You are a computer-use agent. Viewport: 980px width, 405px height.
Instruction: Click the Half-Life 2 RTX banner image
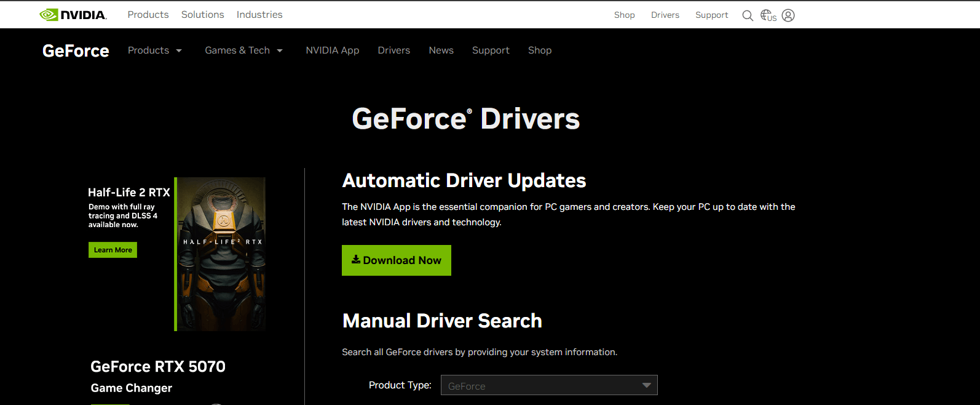click(x=221, y=254)
